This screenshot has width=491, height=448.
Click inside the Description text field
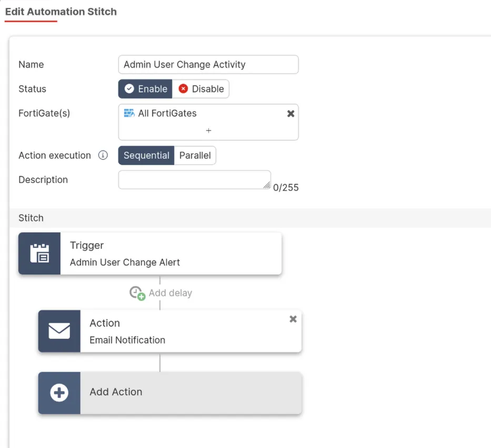194,180
